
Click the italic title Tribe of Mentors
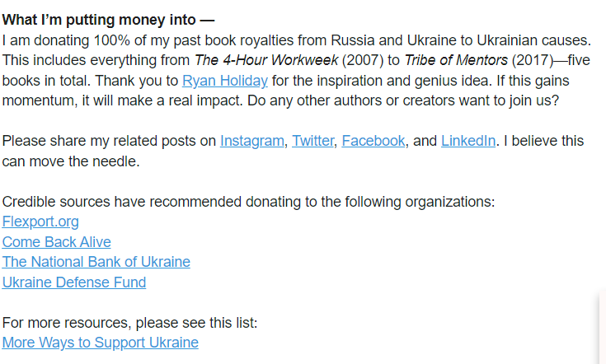click(456, 60)
